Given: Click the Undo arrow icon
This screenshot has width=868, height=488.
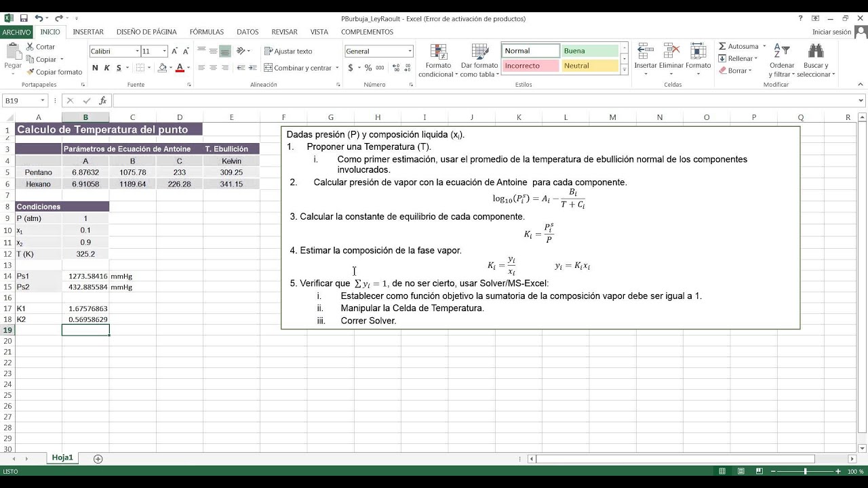Looking at the screenshot, I should (x=39, y=18).
